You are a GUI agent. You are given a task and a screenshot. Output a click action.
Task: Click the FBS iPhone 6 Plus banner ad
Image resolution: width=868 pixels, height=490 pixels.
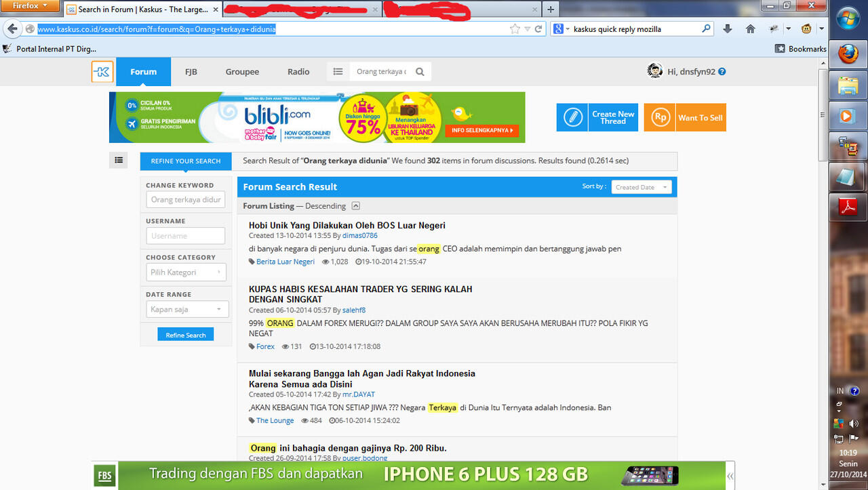[x=408, y=475]
